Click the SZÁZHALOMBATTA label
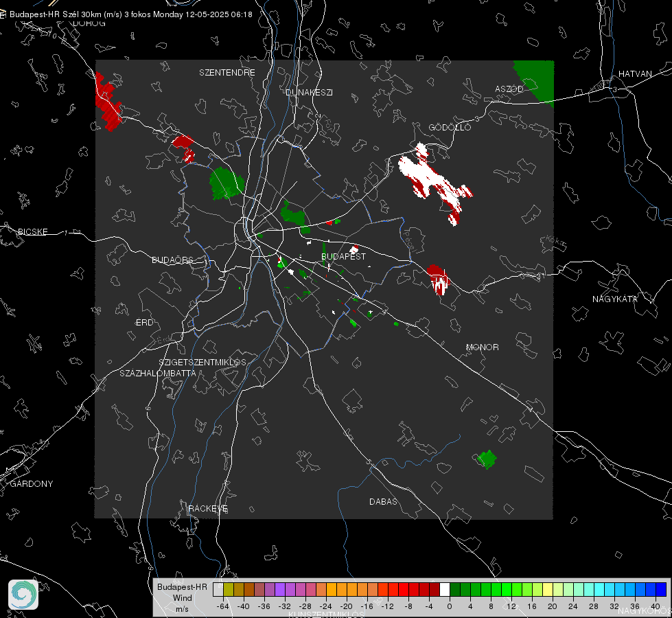The image size is (672, 618). 158,373
